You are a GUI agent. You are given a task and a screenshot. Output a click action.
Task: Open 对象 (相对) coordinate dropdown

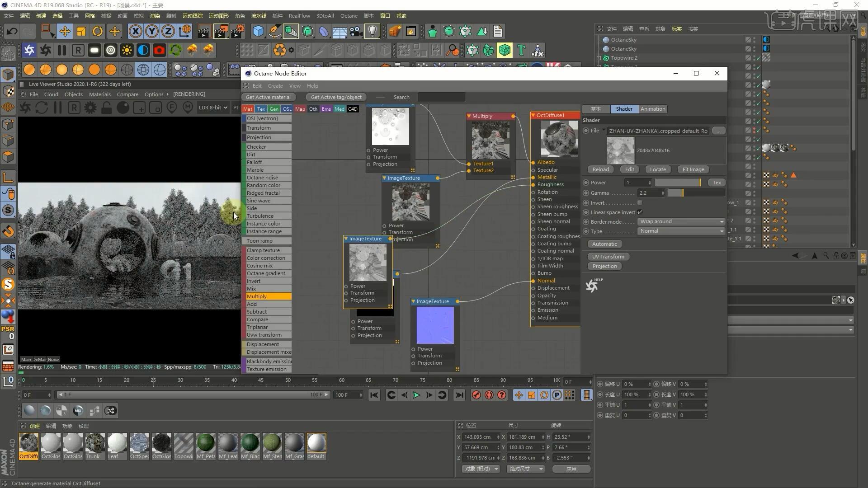pos(481,469)
